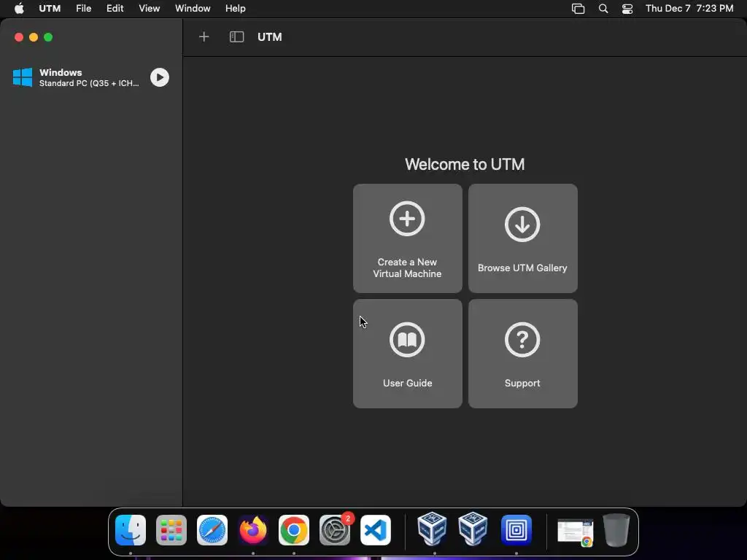This screenshot has height=560, width=747.
Task: Open the View menu
Action: click(x=149, y=9)
